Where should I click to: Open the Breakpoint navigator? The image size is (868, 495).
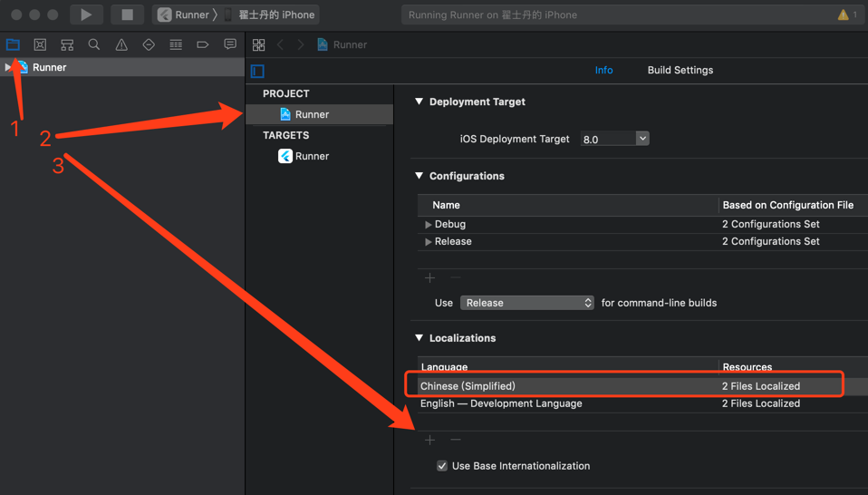tap(203, 44)
